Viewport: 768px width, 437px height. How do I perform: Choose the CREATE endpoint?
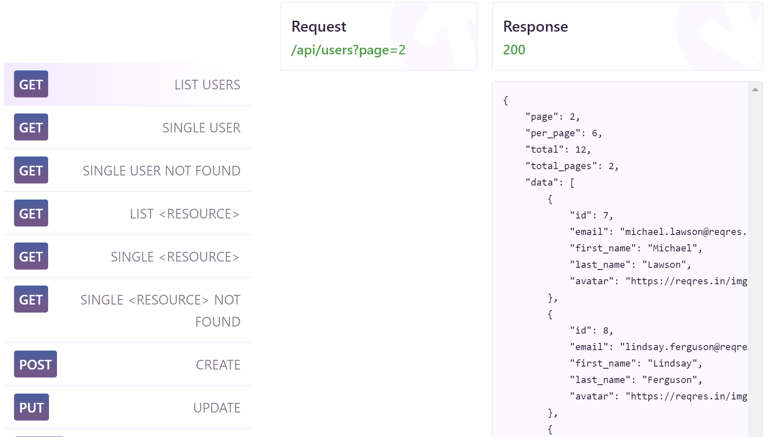[127, 364]
